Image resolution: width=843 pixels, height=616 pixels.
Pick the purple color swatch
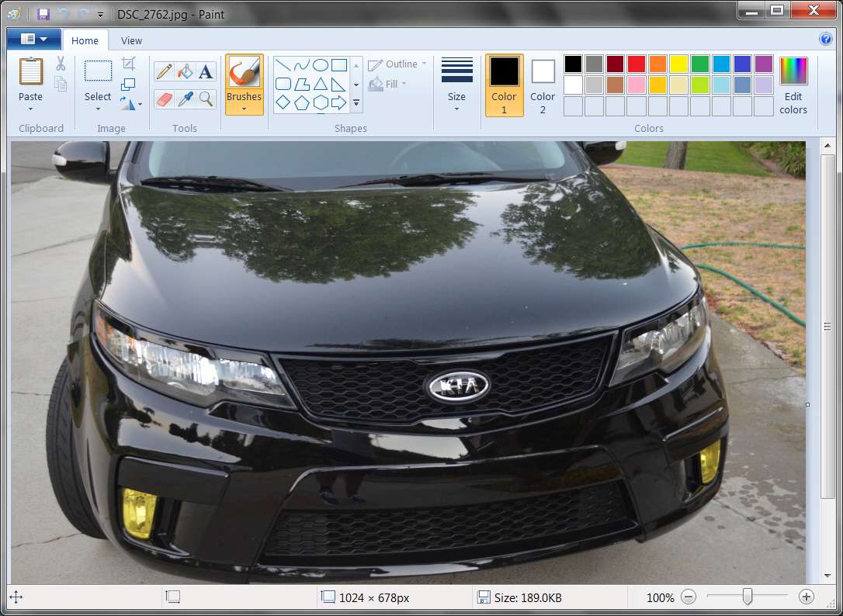coord(763,64)
